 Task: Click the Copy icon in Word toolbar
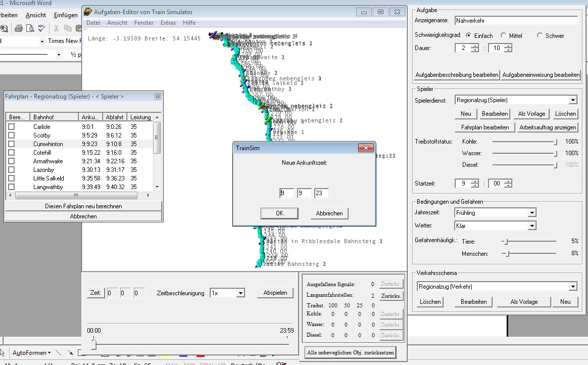point(68,28)
